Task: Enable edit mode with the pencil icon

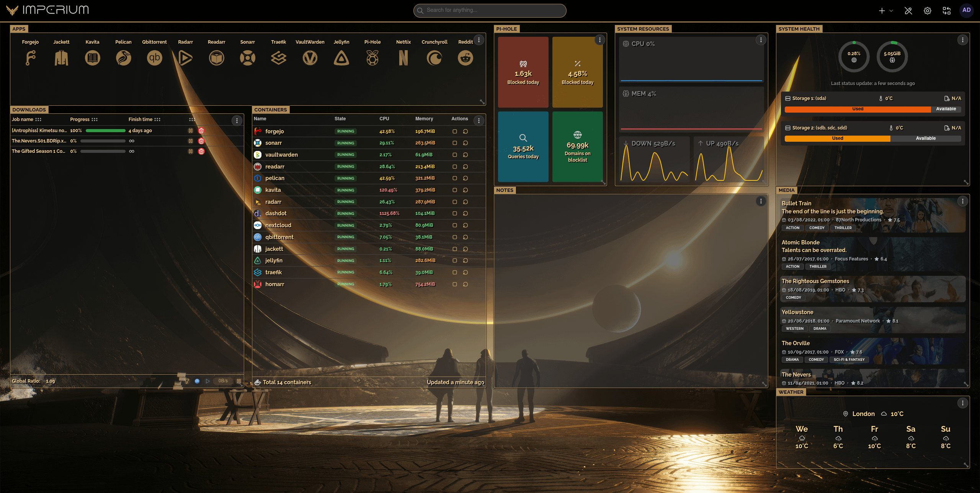Action: point(909,10)
